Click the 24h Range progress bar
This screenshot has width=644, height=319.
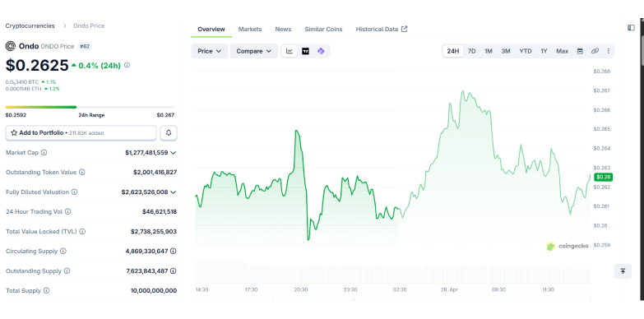pyautogui.click(x=90, y=107)
